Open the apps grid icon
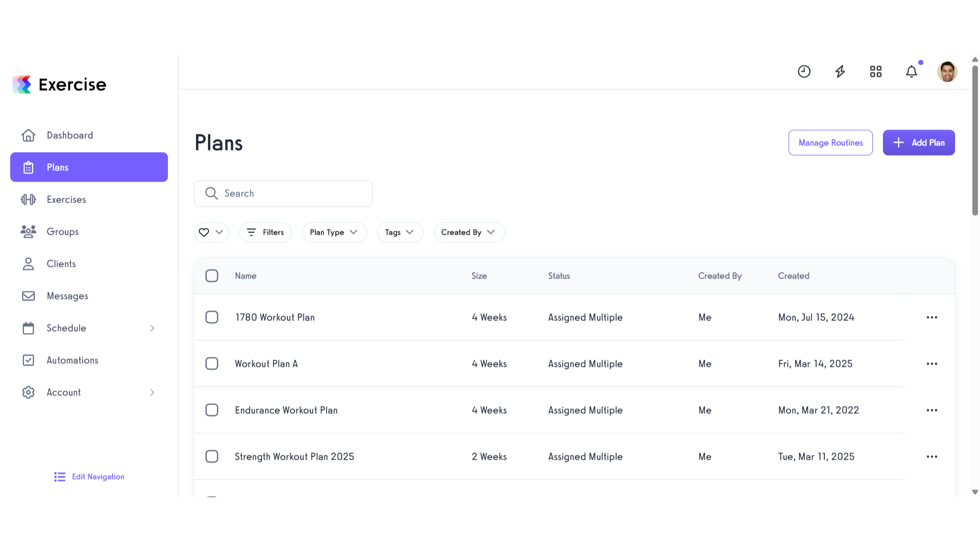The image size is (980, 551). pos(876,71)
